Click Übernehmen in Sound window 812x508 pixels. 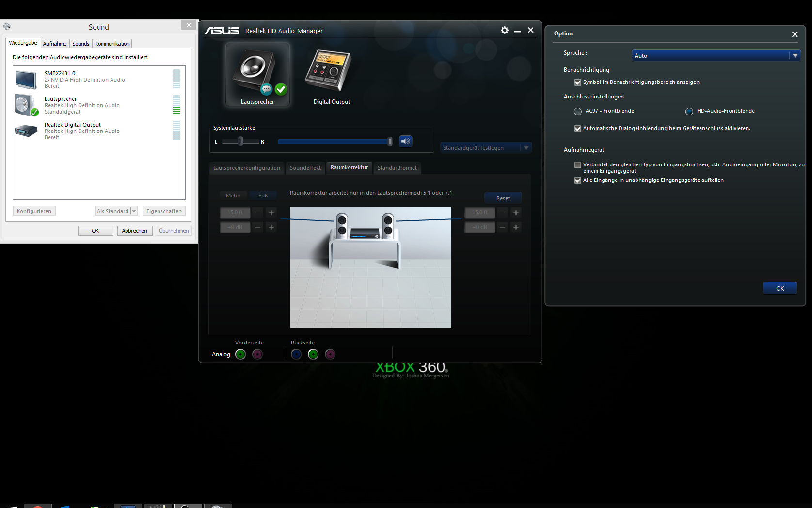(174, 231)
